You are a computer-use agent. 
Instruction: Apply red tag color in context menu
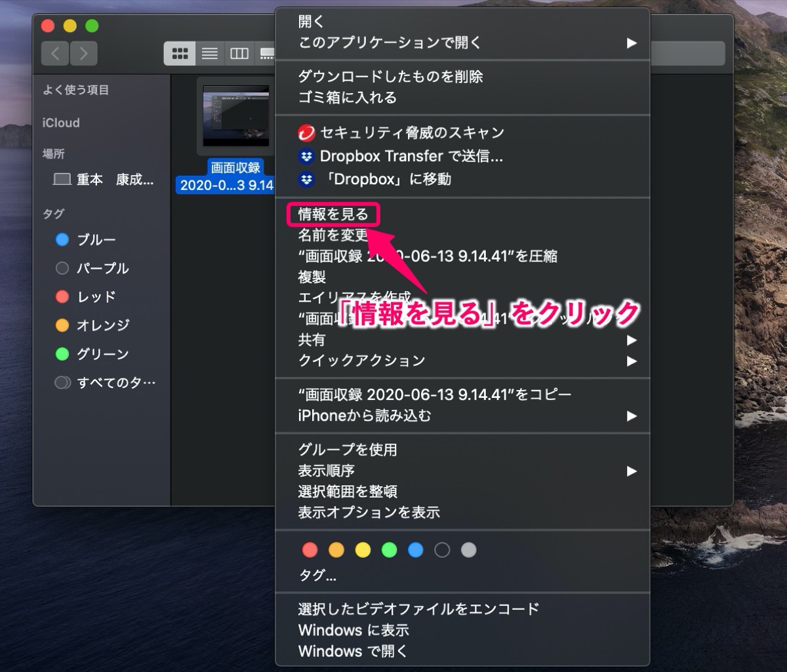[x=310, y=550]
